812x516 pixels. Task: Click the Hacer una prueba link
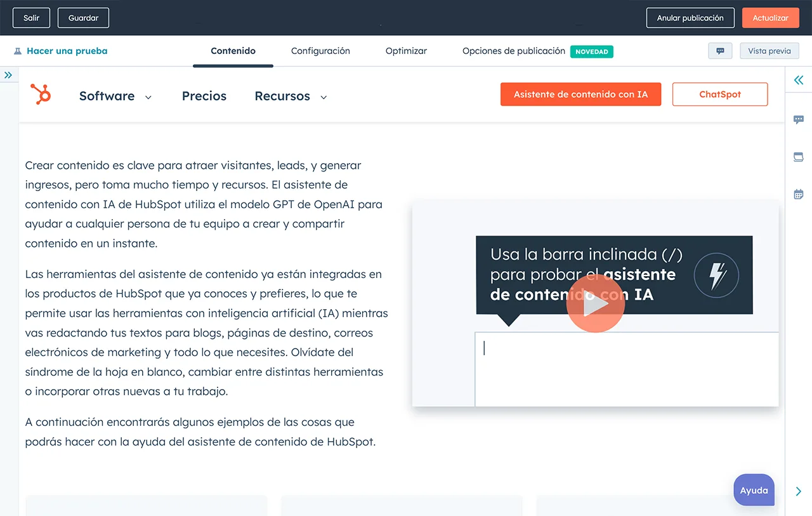67,51
